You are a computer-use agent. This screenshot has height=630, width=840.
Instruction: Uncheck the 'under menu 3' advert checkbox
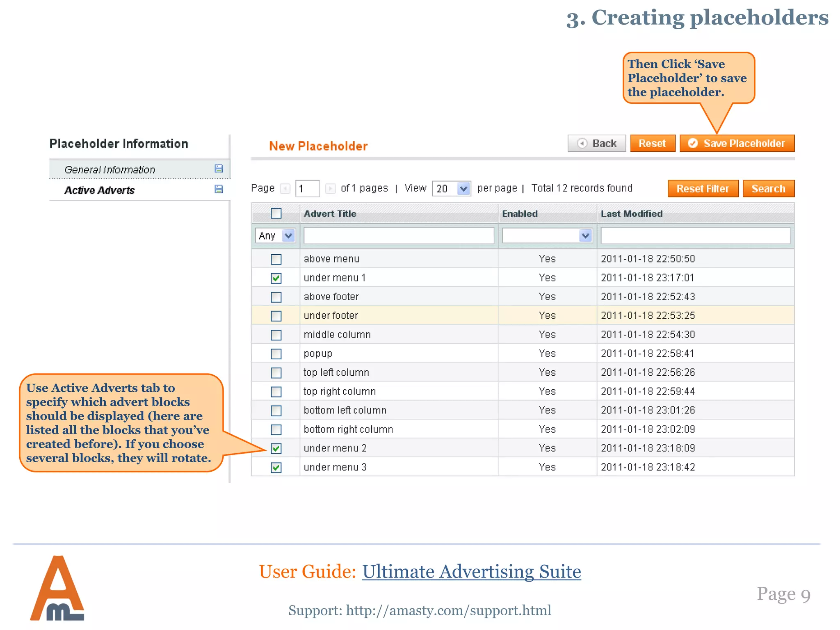pos(276,468)
